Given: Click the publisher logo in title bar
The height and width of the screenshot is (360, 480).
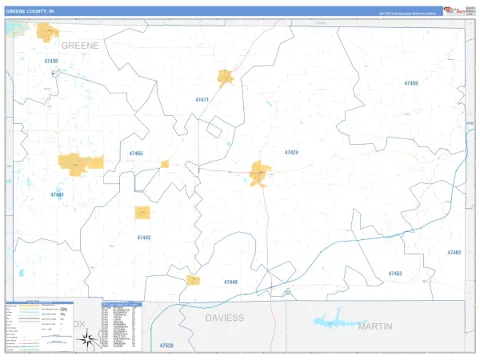Looking at the screenshot, I should (454, 11).
